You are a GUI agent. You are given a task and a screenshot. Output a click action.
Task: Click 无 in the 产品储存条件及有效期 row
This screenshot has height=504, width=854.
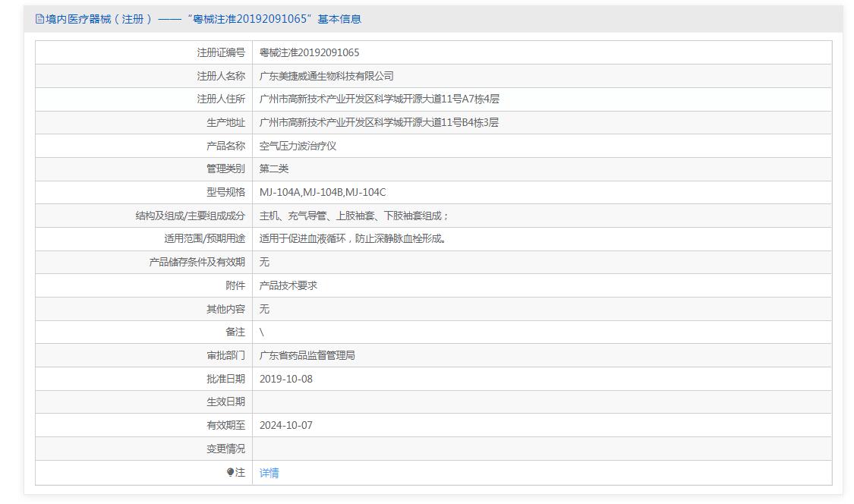click(x=264, y=262)
